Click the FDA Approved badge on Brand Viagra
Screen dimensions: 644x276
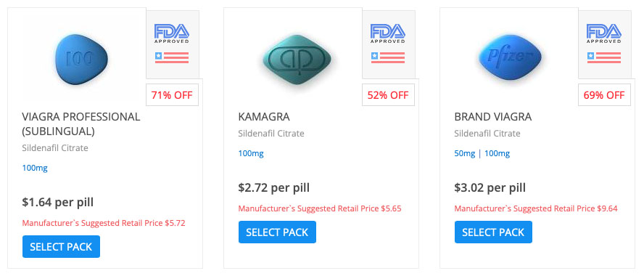tap(603, 33)
